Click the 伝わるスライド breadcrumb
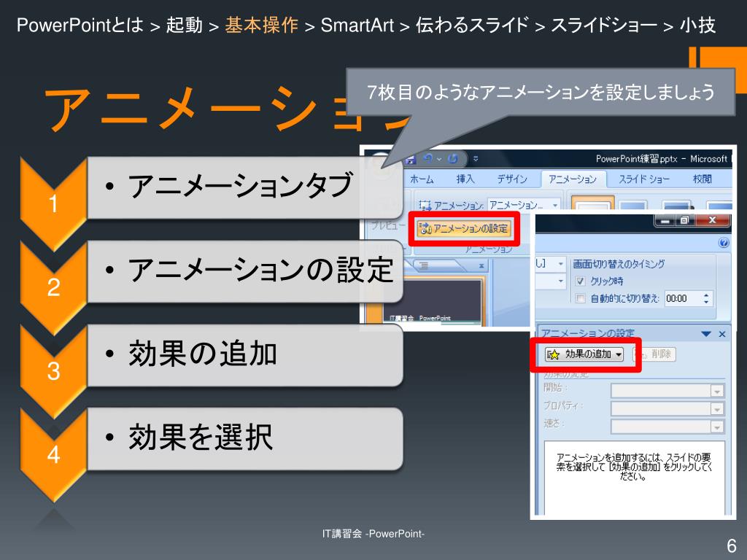Image resolution: width=747 pixels, height=560 pixels. tap(472, 25)
